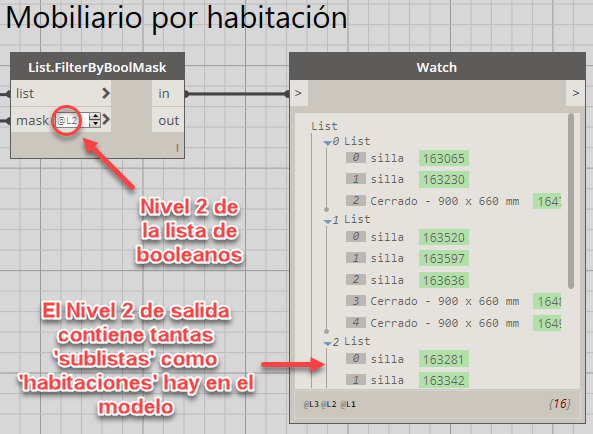Screen dimensions: 593x434
Task: Click element id 163230
Action: pos(444,179)
